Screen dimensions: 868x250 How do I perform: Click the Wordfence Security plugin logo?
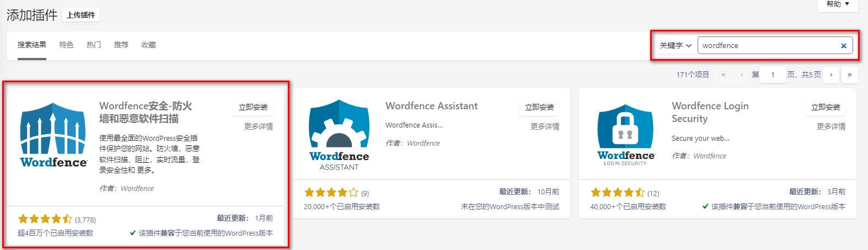click(53, 135)
